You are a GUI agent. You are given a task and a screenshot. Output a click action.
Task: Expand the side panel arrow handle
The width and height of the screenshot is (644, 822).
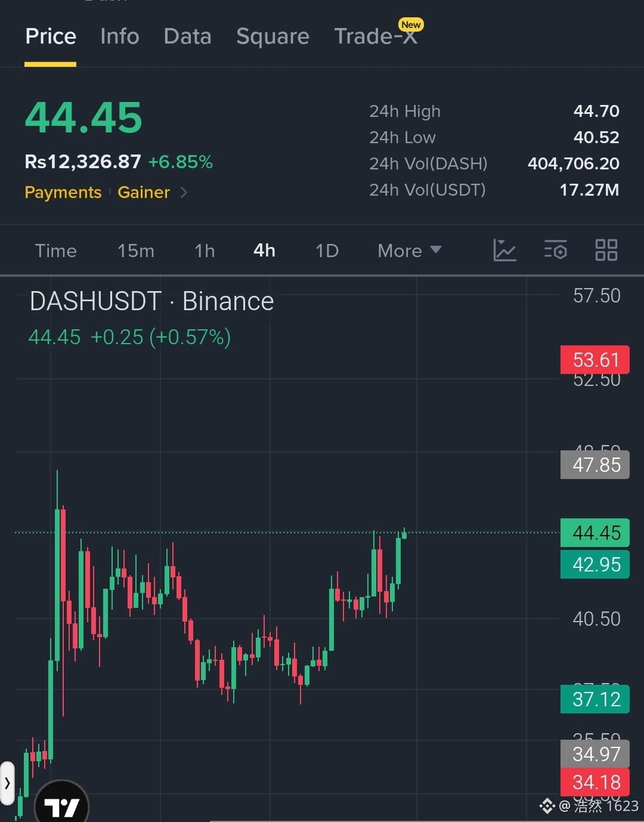click(7, 783)
